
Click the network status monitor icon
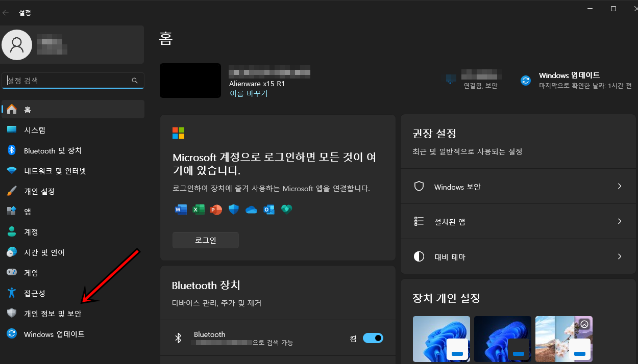(451, 80)
